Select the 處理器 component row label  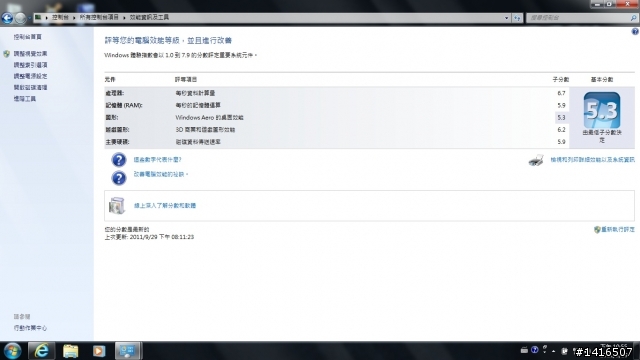click(114, 93)
